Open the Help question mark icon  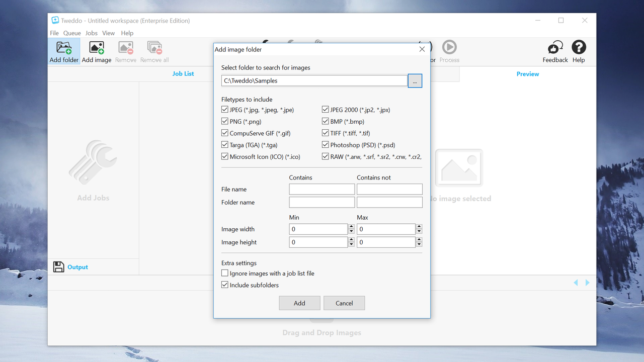pyautogui.click(x=579, y=47)
